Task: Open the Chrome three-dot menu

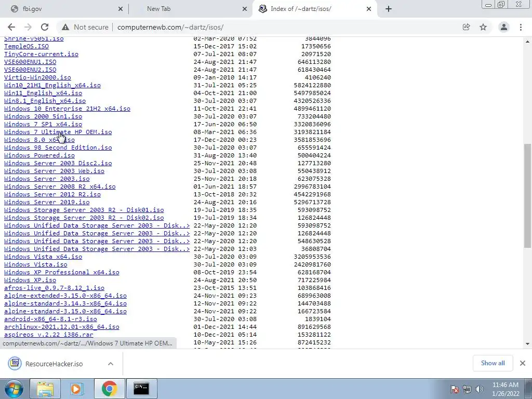Action: (x=521, y=27)
